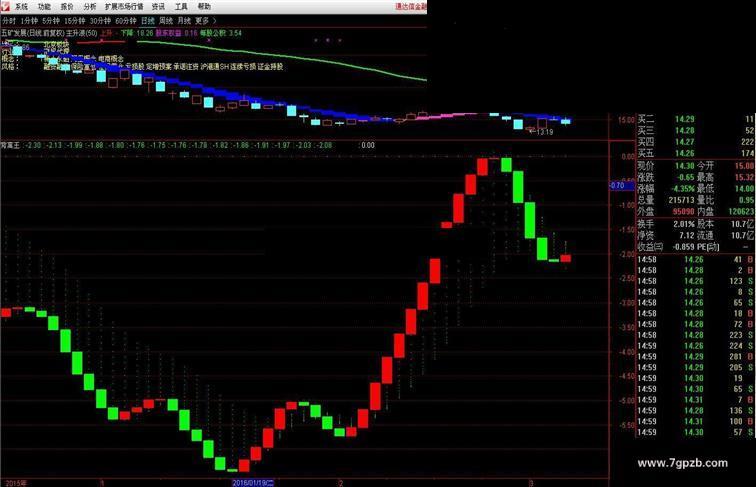
Task: Click the 最低 value 14.00
Action: coord(744,189)
